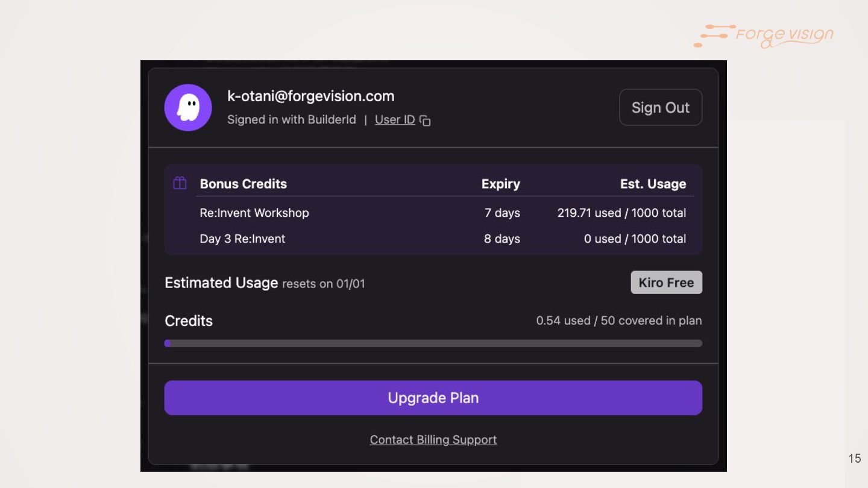Click the Kiro ghost avatar icon
868x488 pixels.
188,107
